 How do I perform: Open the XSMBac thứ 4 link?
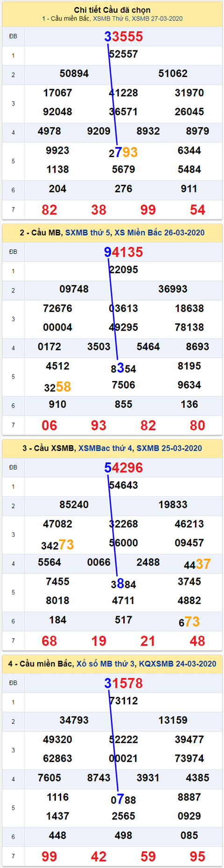105,448
